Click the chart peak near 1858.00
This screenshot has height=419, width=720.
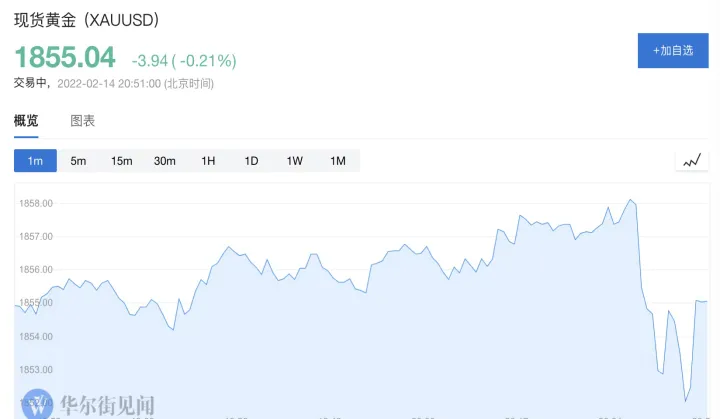pos(630,200)
